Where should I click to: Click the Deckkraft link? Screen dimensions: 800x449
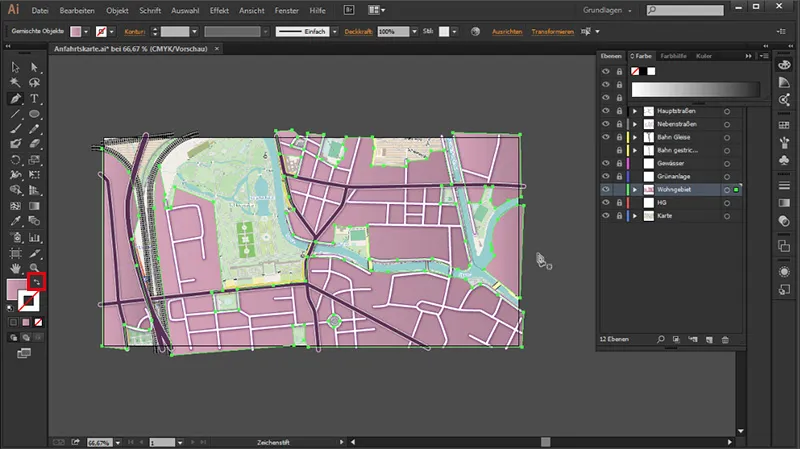(358, 32)
